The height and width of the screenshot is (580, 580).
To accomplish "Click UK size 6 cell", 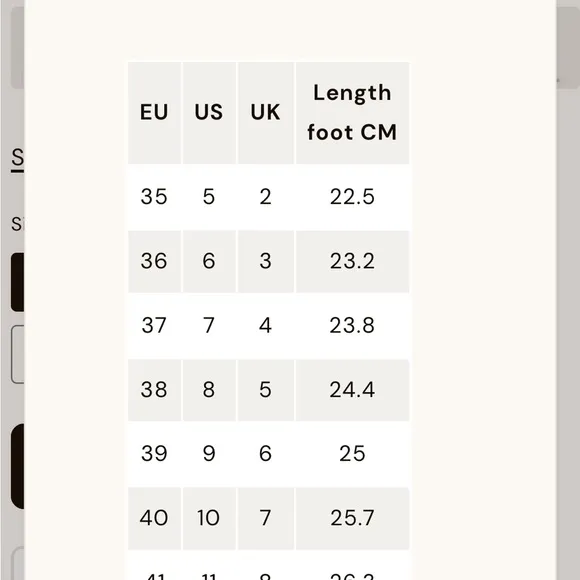I will pos(266,454).
